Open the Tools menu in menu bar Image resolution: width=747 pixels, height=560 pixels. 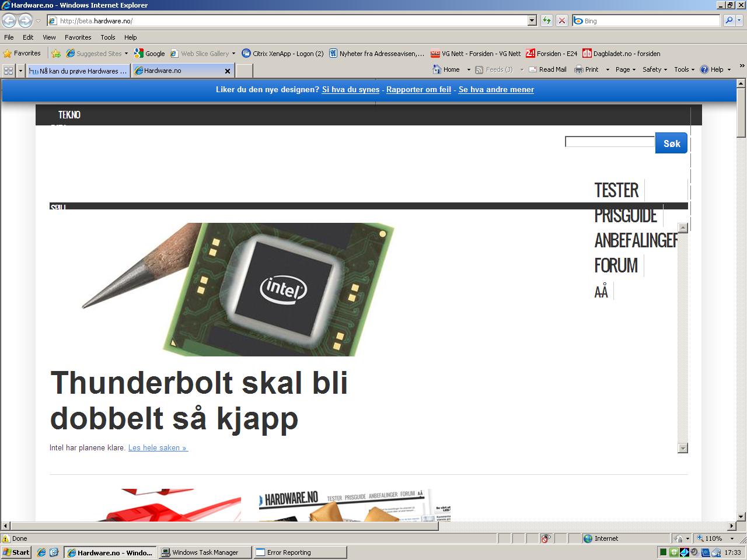tap(108, 37)
